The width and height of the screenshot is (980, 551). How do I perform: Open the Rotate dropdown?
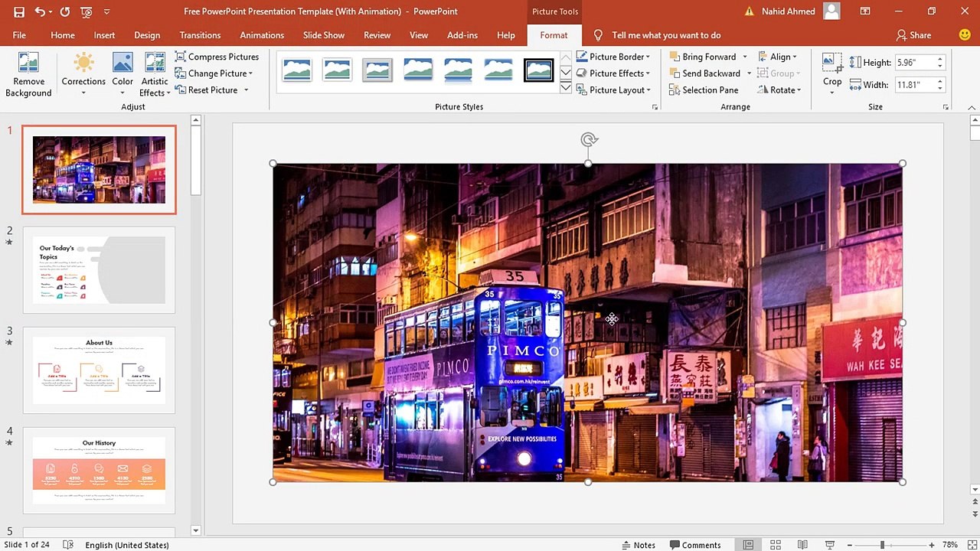coord(779,90)
